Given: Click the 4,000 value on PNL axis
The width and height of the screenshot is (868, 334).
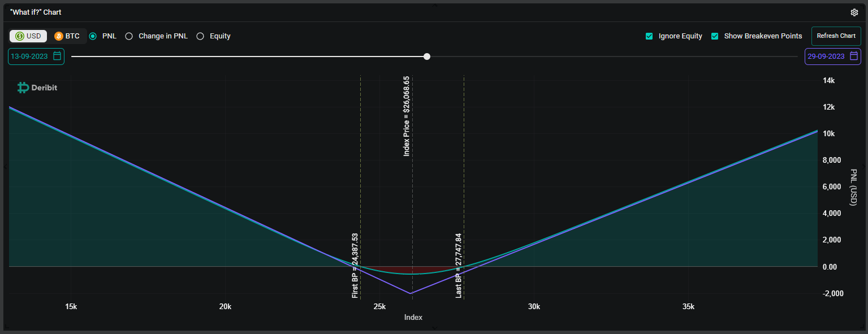Looking at the screenshot, I should tap(832, 214).
